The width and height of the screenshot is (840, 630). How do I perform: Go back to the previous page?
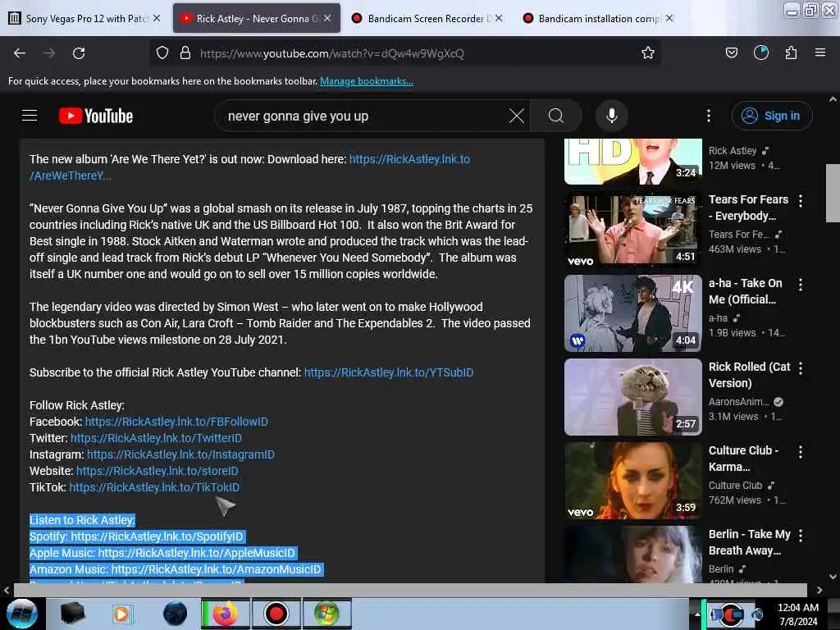tap(20, 53)
